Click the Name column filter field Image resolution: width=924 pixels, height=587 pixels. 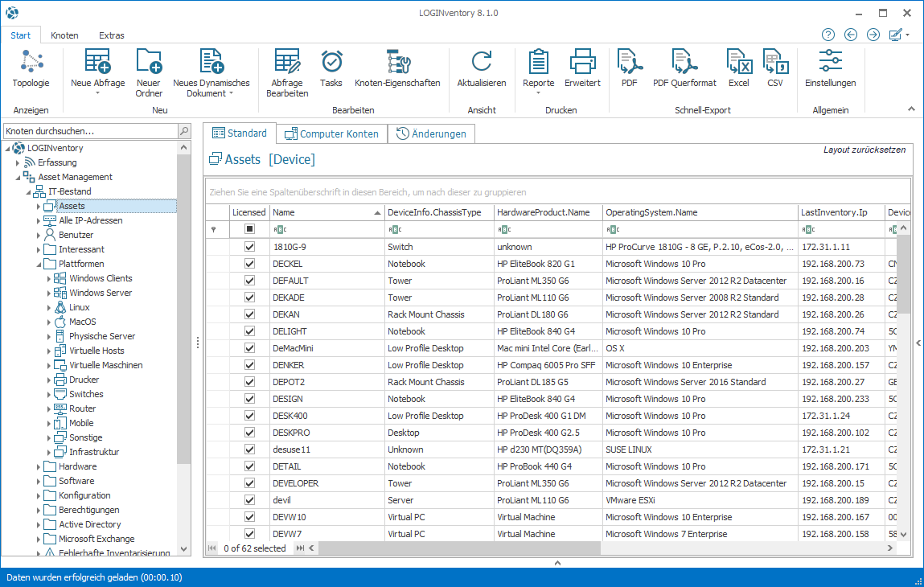(326, 229)
